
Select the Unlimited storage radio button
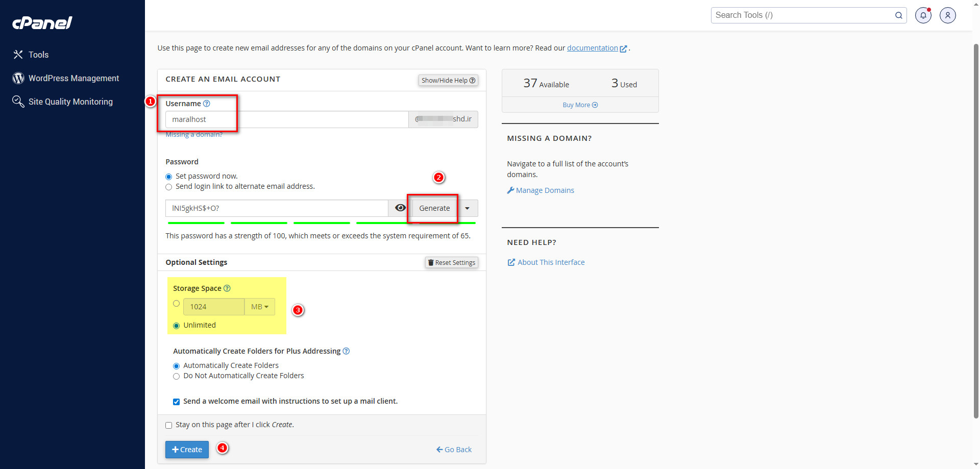click(177, 326)
